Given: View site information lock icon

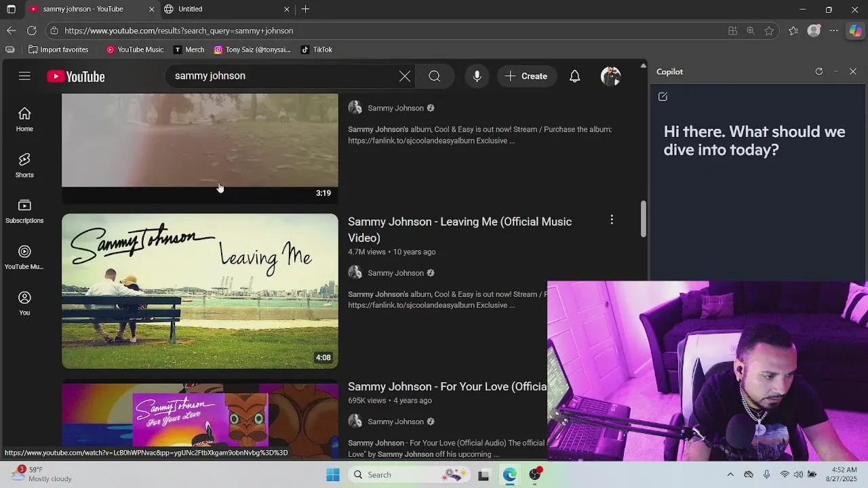Looking at the screenshot, I should (x=54, y=30).
